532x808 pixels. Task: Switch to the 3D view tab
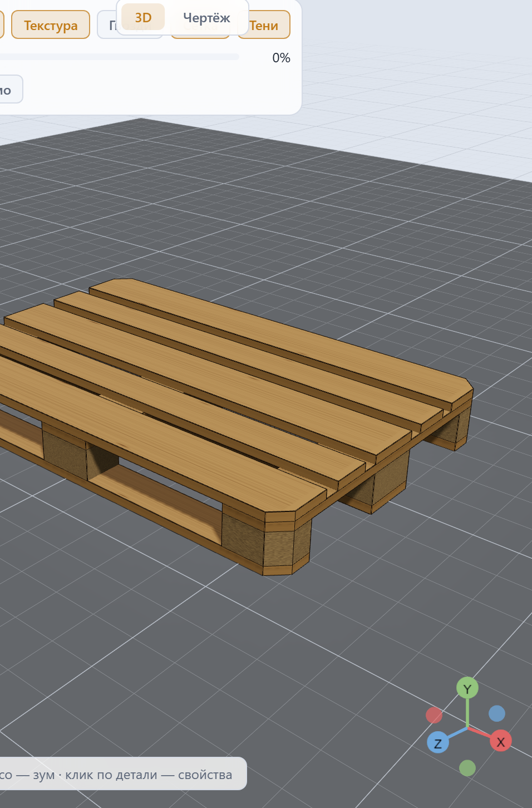[143, 17]
